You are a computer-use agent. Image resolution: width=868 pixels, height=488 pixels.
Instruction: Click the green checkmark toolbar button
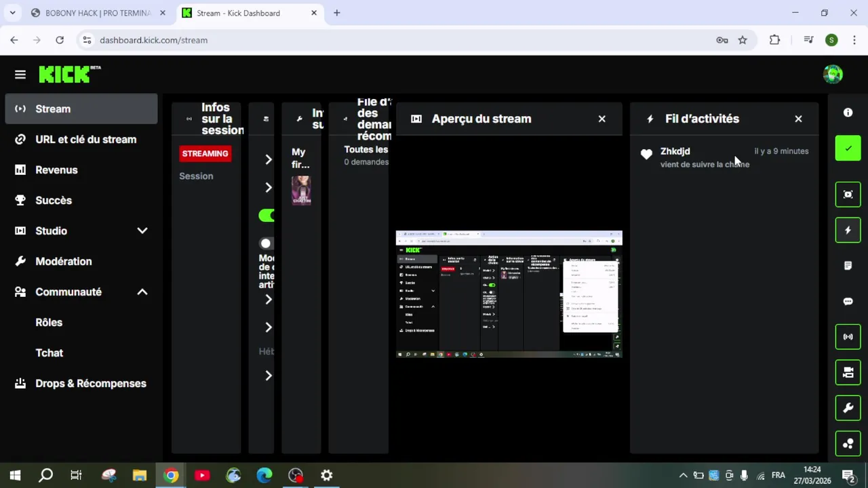848,148
